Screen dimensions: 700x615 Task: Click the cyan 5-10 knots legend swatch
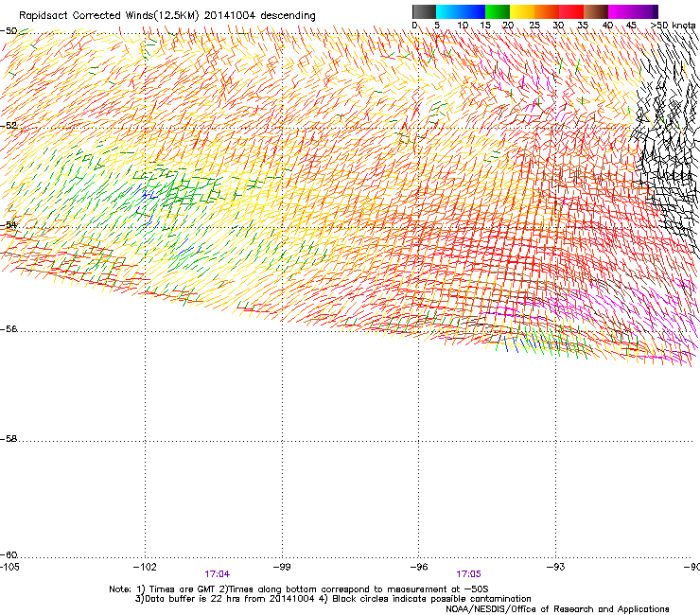click(448, 11)
